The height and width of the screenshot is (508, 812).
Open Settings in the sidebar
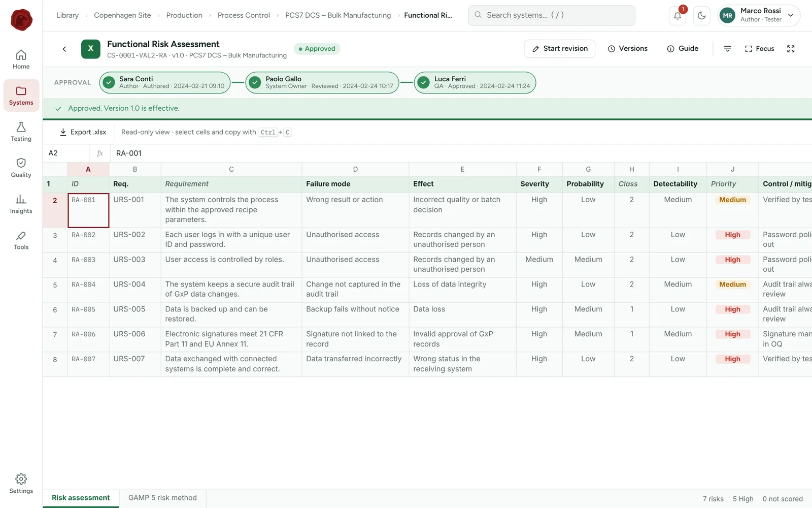click(21, 484)
